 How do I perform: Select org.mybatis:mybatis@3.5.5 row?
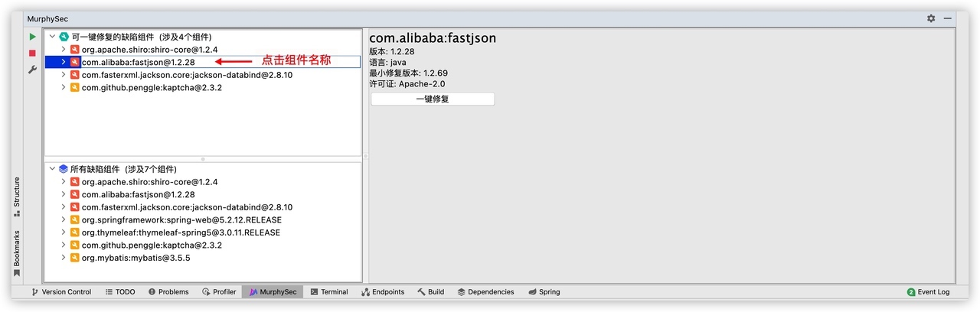(136, 258)
